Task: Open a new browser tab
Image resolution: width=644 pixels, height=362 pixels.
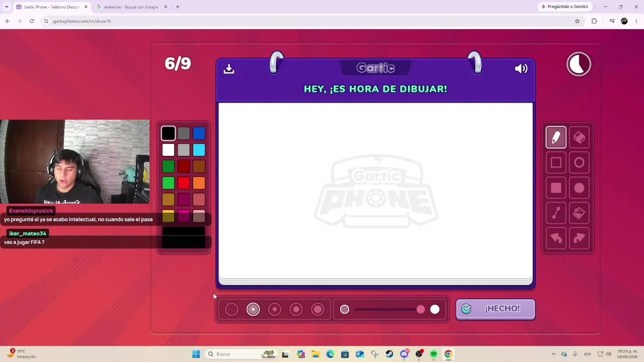Action: click(x=178, y=7)
